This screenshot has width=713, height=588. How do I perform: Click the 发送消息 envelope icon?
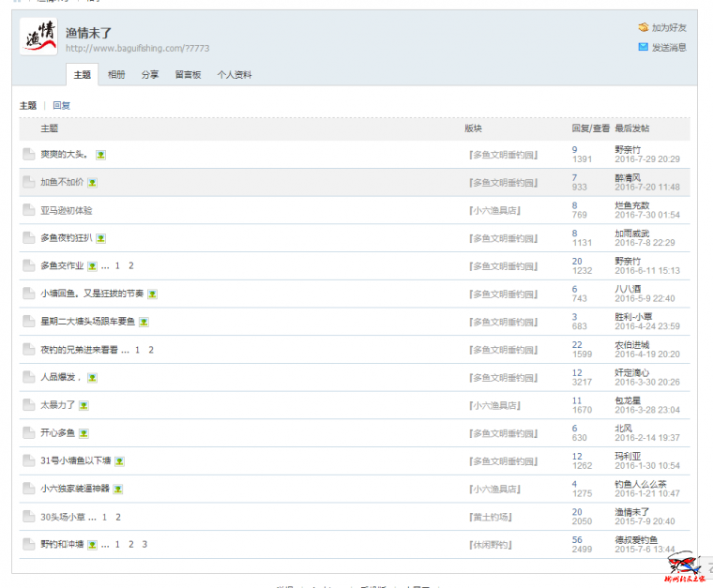pos(643,47)
